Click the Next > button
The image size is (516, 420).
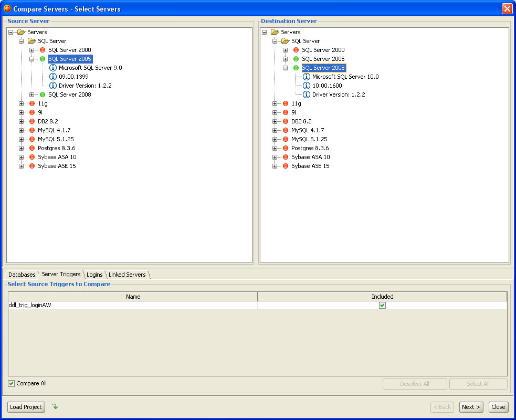pyautogui.click(x=471, y=407)
